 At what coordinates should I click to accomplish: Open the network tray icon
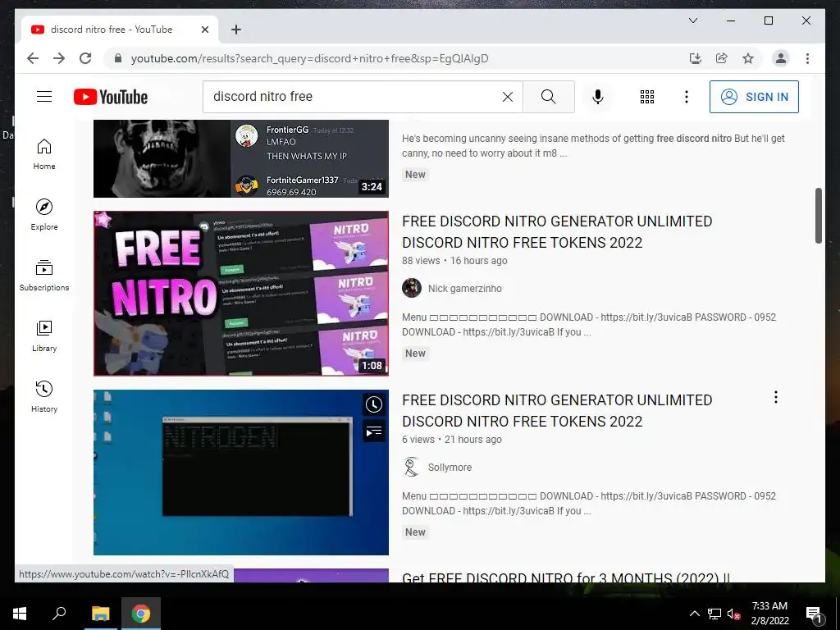tap(714, 614)
